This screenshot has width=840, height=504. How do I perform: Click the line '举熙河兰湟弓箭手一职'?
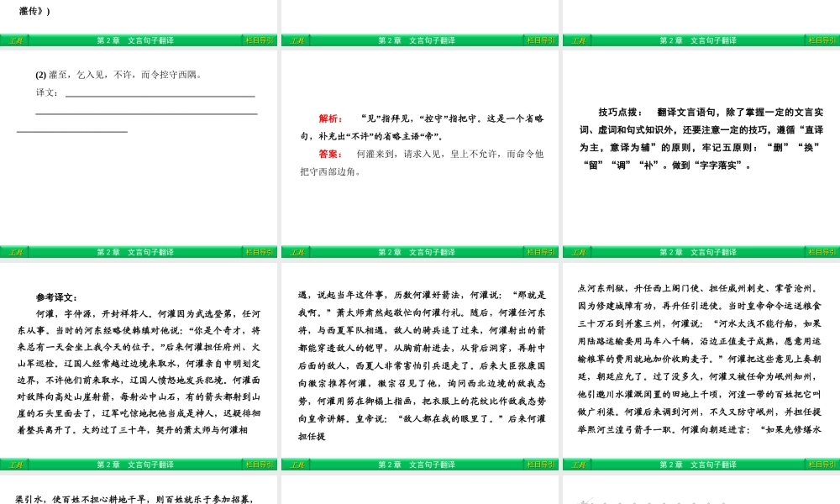click(x=699, y=430)
